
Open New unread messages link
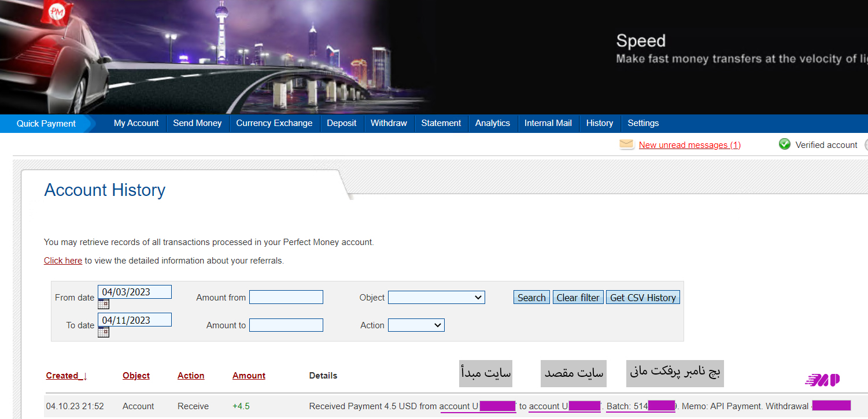click(x=689, y=145)
